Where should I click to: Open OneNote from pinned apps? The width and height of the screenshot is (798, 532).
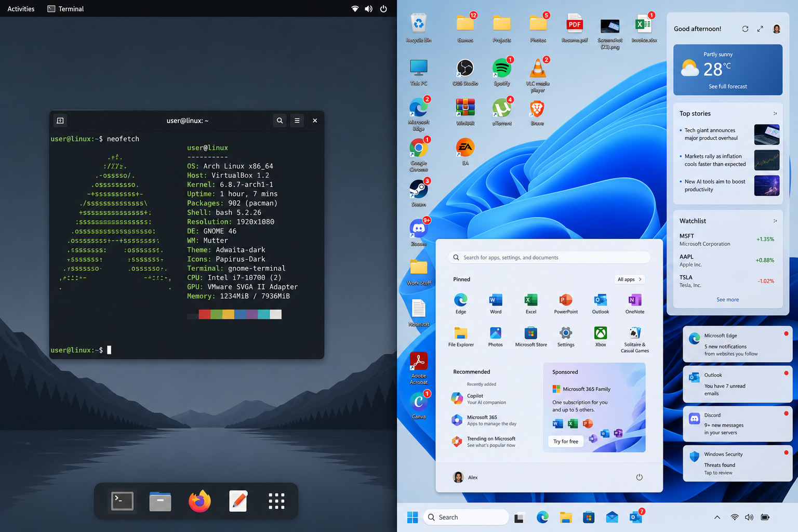(635, 304)
